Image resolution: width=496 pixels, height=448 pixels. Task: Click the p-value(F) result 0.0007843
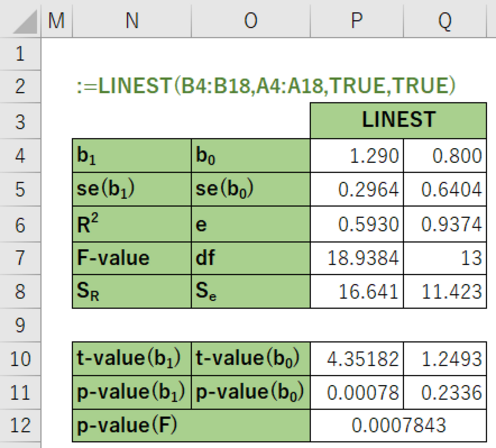[398, 425]
